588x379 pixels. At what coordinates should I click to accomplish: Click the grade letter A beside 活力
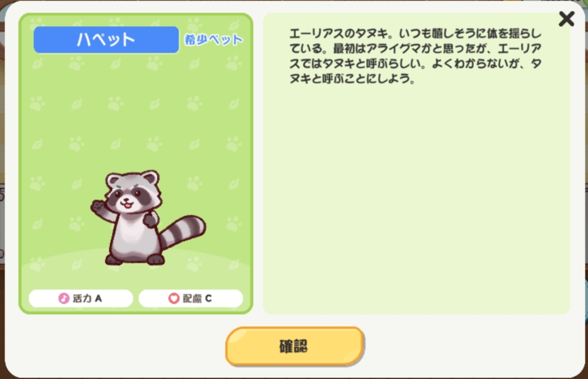[98, 298]
